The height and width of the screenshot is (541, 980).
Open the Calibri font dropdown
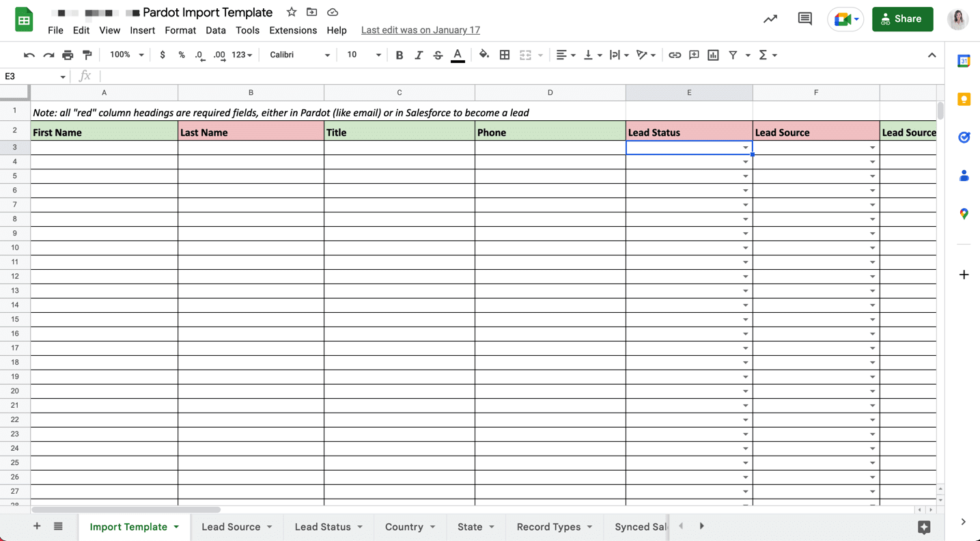[x=300, y=55]
